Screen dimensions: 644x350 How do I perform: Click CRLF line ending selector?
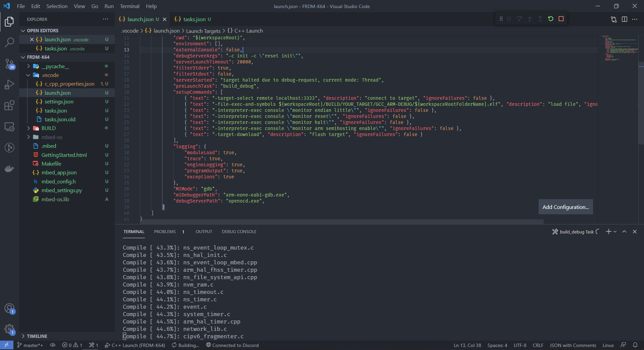click(538, 345)
